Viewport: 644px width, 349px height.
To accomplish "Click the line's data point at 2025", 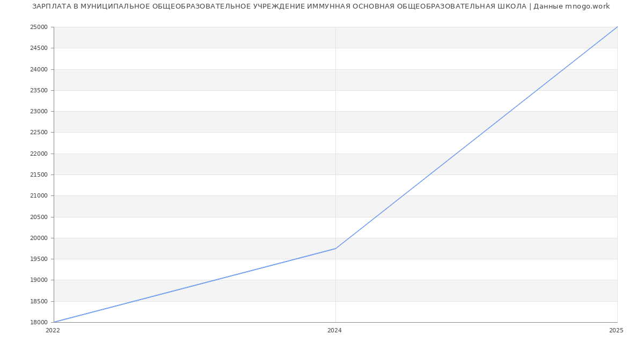I will [617, 27].
